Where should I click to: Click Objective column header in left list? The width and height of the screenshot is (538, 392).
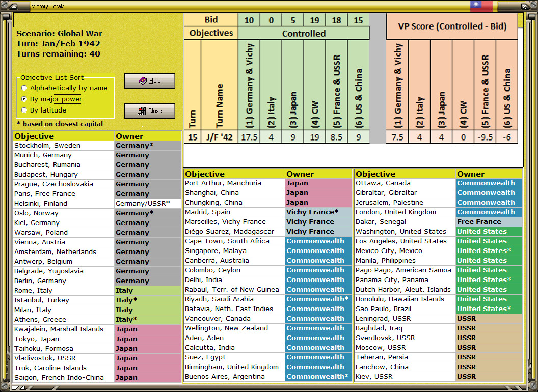(64, 136)
